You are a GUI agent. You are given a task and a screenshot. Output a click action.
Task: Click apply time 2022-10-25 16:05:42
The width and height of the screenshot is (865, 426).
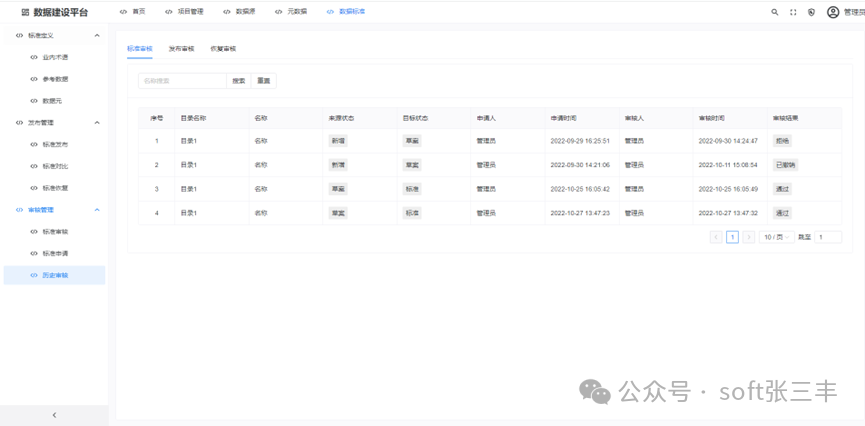pyautogui.click(x=580, y=189)
